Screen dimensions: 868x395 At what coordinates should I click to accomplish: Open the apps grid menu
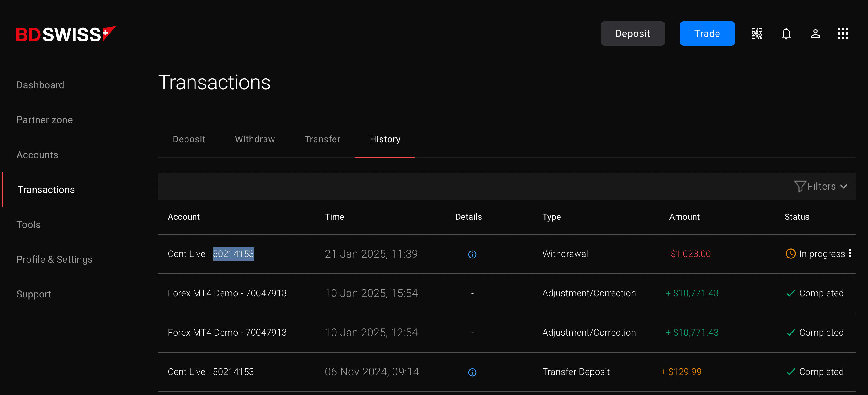pyautogui.click(x=843, y=34)
